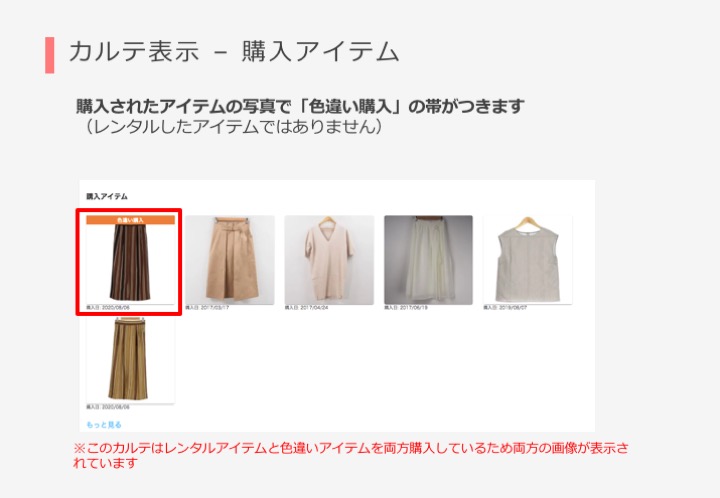Click the pink accent bar beside title
Screen dimensions: 720x498
(x=50, y=55)
